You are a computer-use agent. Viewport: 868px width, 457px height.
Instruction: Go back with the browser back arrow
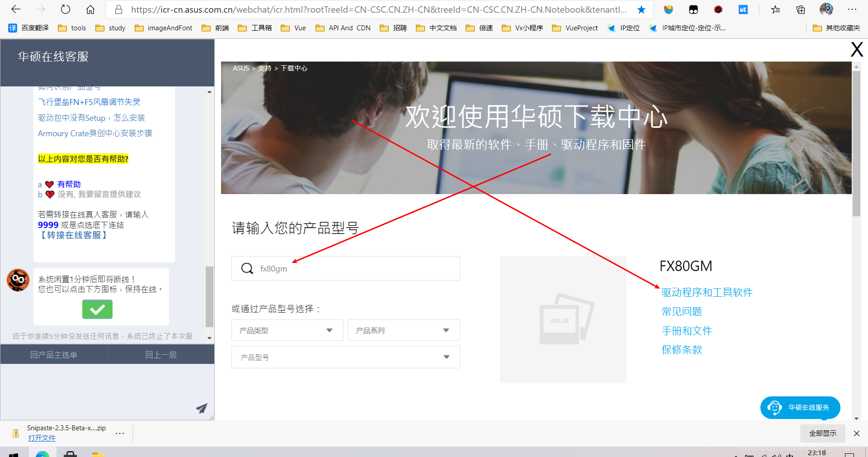tap(16, 9)
